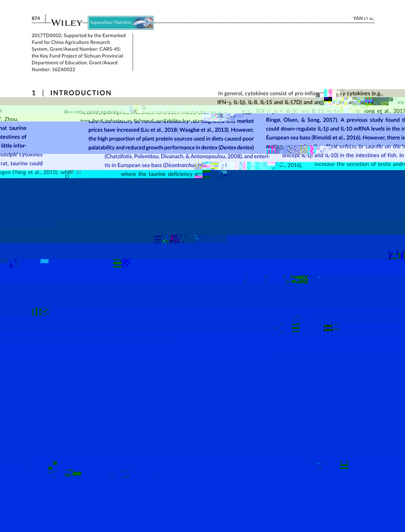The image size is (405, 532).
Task: Select the text 'Number: 16ZA0022'
Action: point(54,69)
